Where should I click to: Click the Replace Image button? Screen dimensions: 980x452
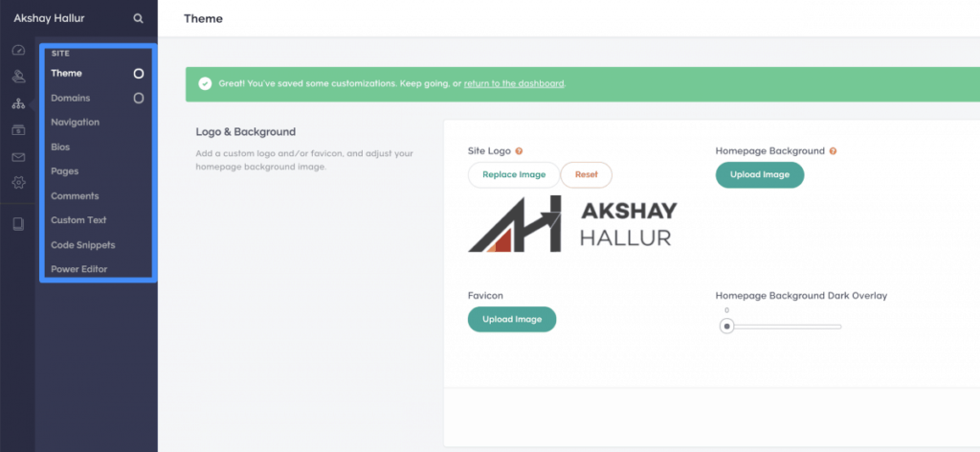click(x=514, y=175)
